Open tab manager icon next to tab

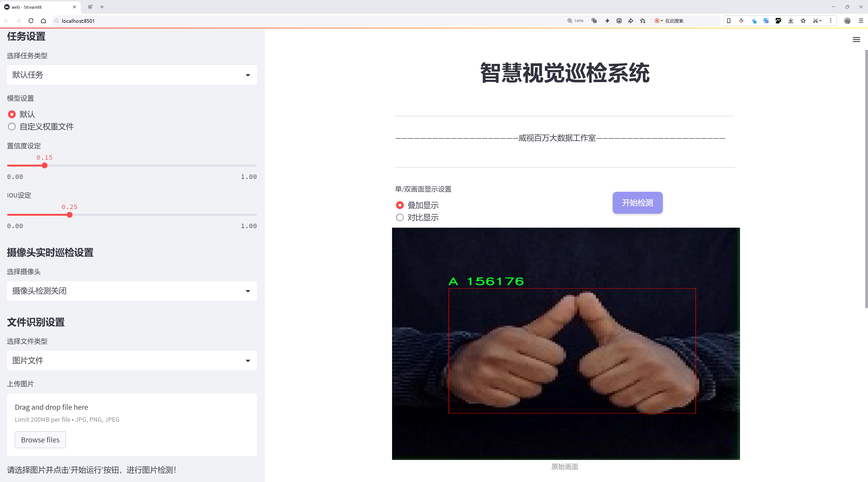point(90,7)
